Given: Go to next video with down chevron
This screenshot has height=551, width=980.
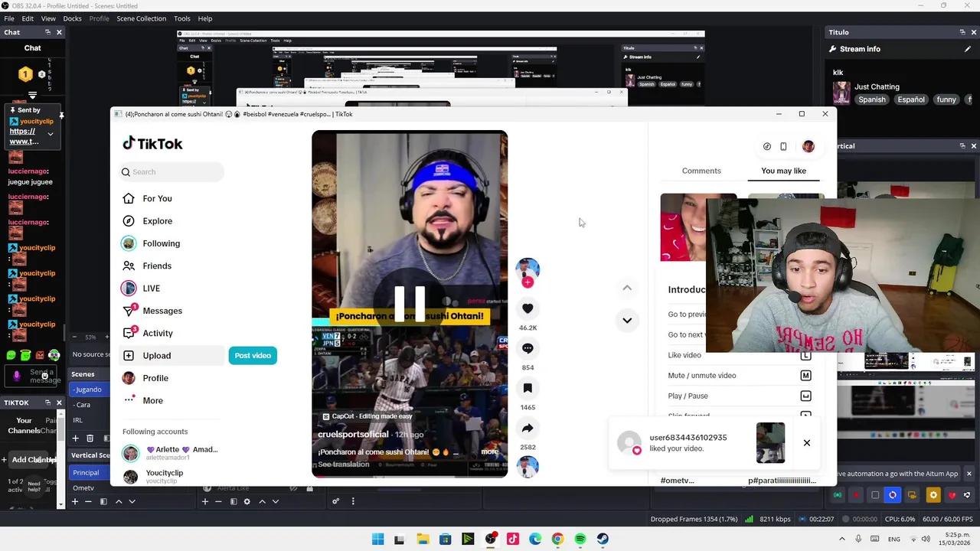Looking at the screenshot, I should (x=627, y=321).
